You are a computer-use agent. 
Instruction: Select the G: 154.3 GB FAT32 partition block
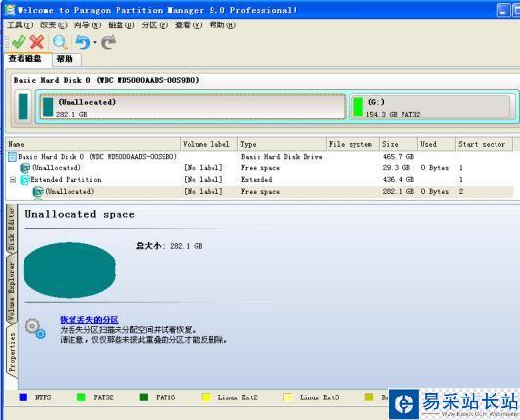431,107
